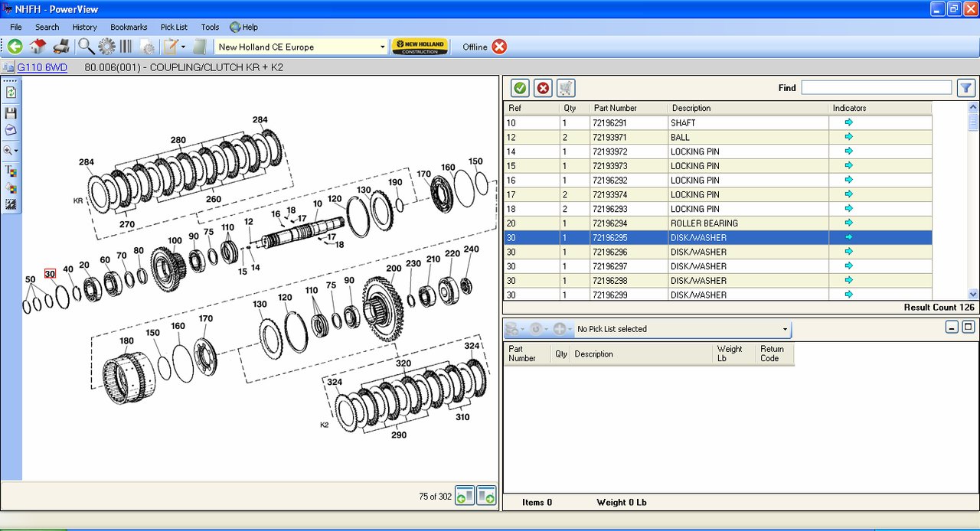The image size is (980, 531).
Task: Click the green Back arrow icon
Action: (15, 47)
